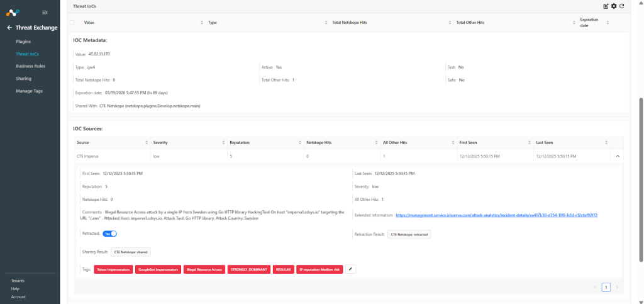Image resolution: width=644 pixels, height=304 pixels.
Task: Open the Imperva attack-analytics incident link
Action: (x=496, y=215)
